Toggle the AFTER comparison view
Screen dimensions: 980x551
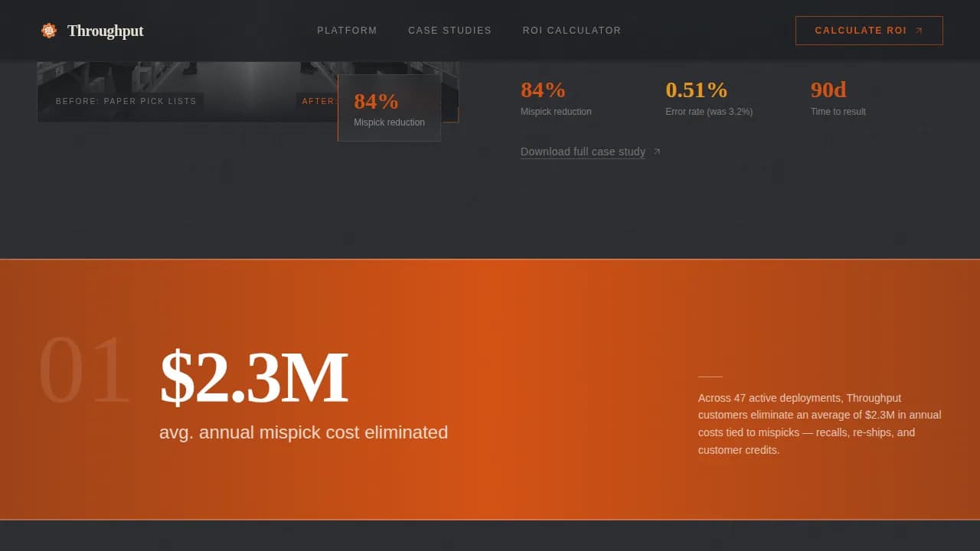[x=319, y=101]
